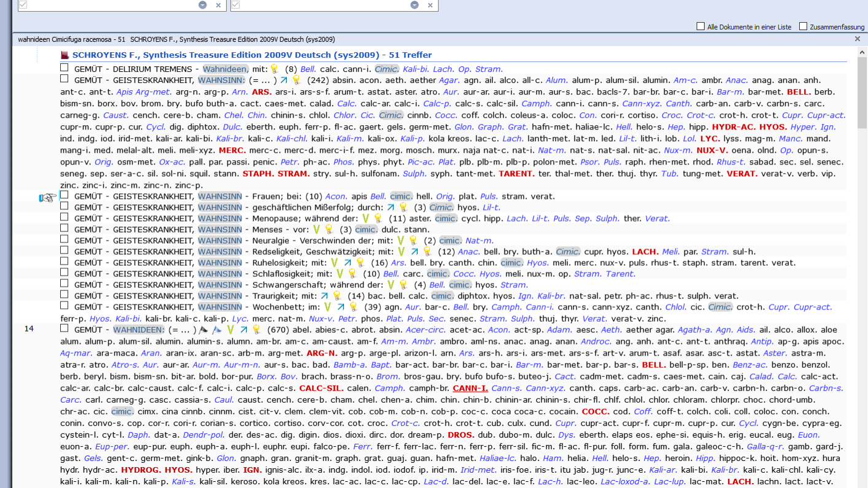The width and height of the screenshot is (868, 488).
Task: Click pointing hand marker beside Frauen row
Action: [x=48, y=197]
